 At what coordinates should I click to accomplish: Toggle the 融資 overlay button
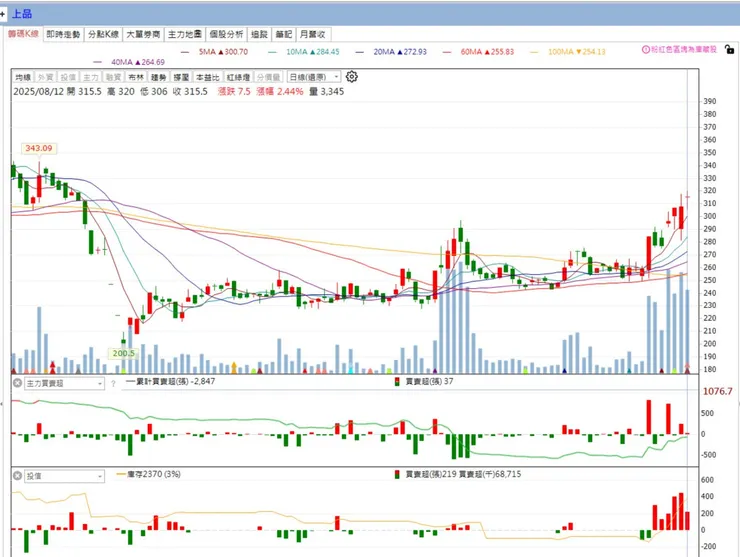pyautogui.click(x=113, y=77)
